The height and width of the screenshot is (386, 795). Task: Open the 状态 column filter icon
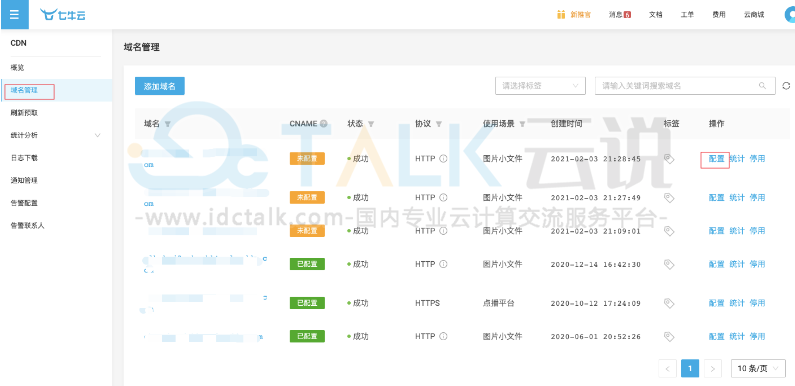point(371,124)
